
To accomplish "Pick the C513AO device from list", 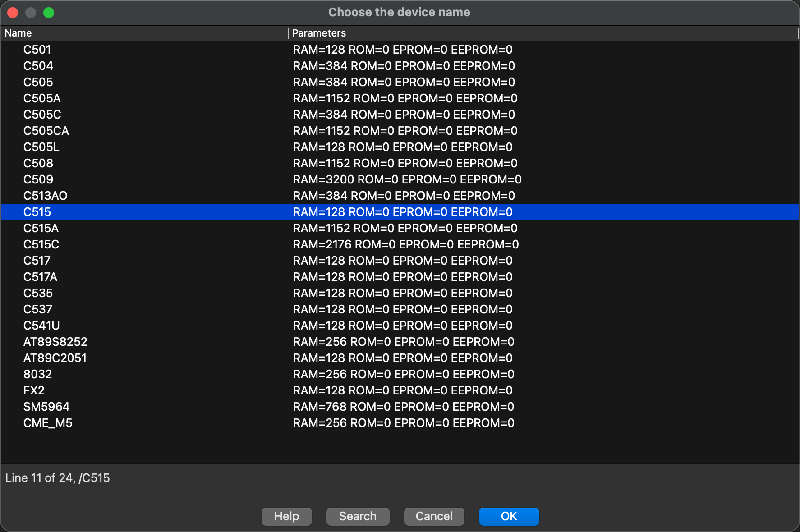I will click(45, 196).
